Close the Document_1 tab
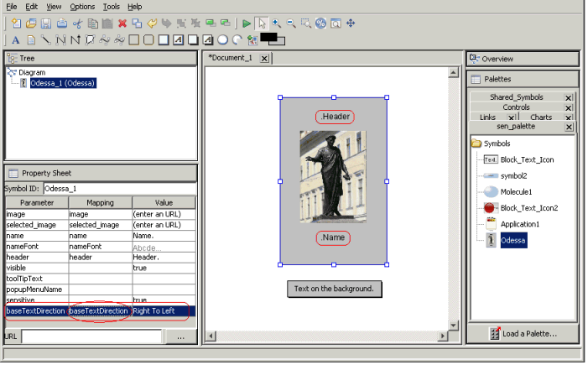The image size is (588, 365). 263,58
